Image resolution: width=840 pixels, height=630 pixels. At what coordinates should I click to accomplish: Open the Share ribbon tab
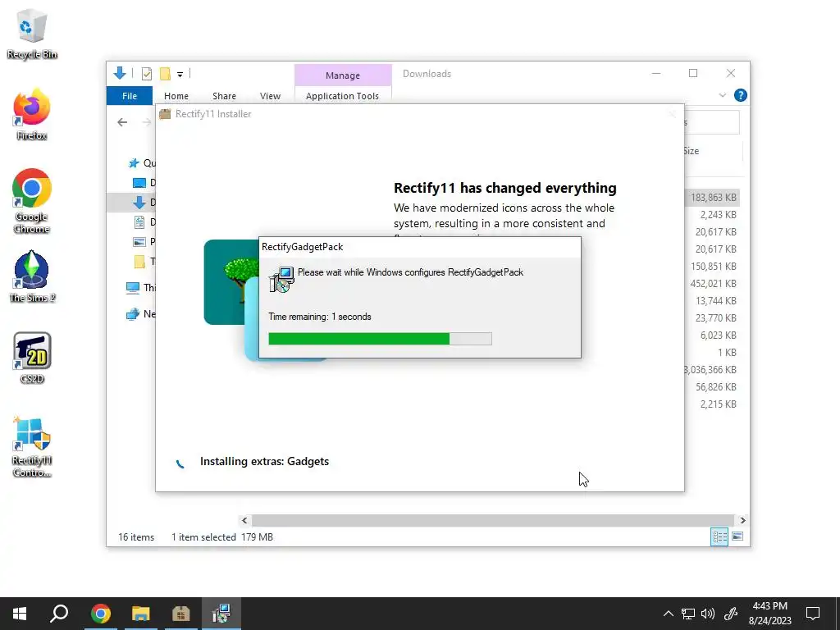click(x=224, y=96)
